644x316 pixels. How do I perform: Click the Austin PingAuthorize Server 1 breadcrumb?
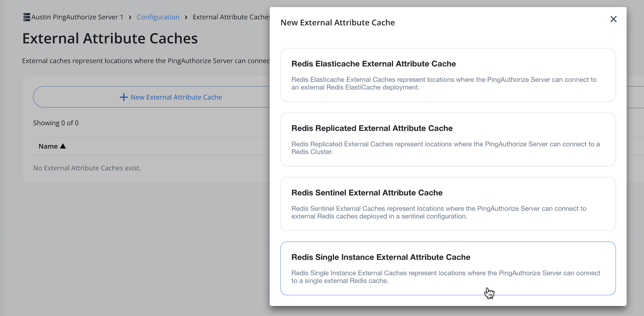point(77,17)
